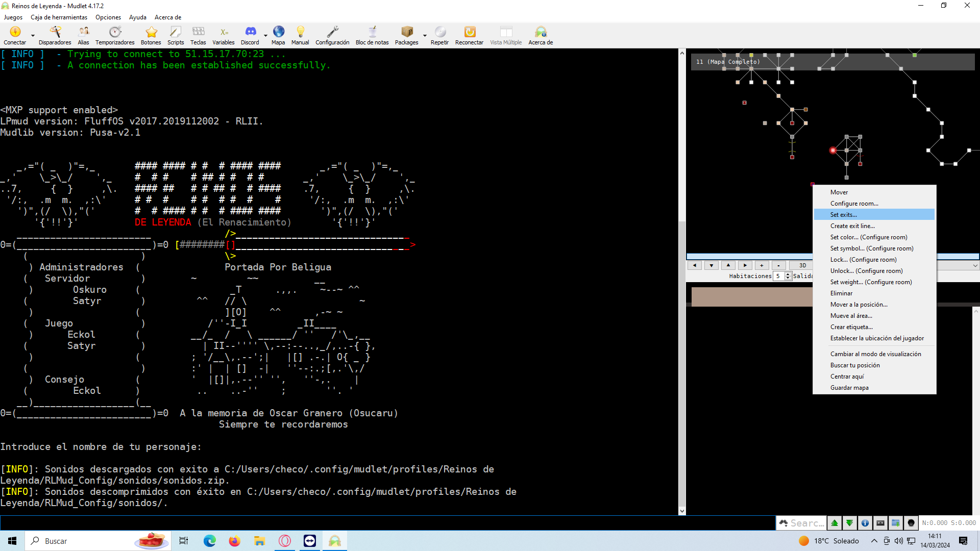Open Configuración settings
The height and width of the screenshot is (551, 980).
point(332,36)
